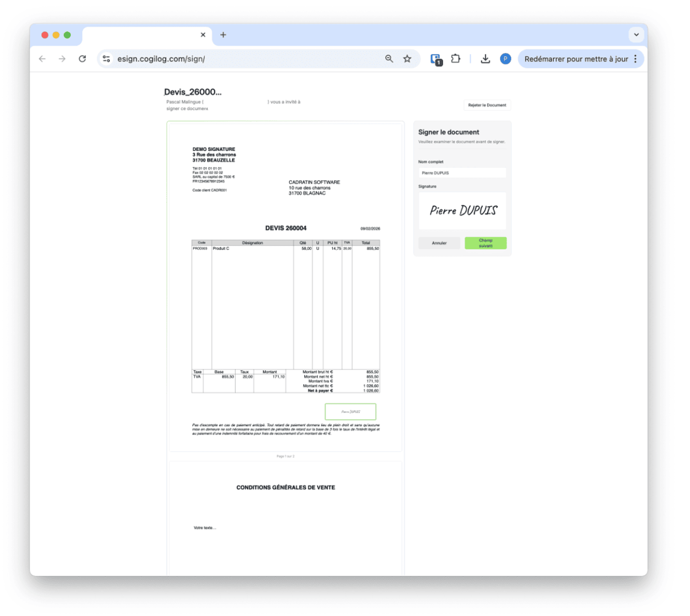Close the current browser tab
This screenshot has height=616, width=690.
click(x=203, y=34)
